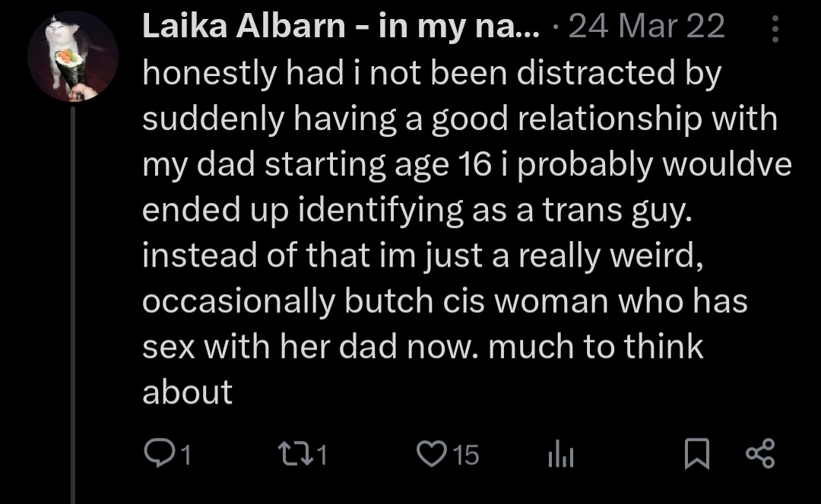Like the tweet with the heart icon
This screenshot has height=504, width=821.
pyautogui.click(x=430, y=455)
